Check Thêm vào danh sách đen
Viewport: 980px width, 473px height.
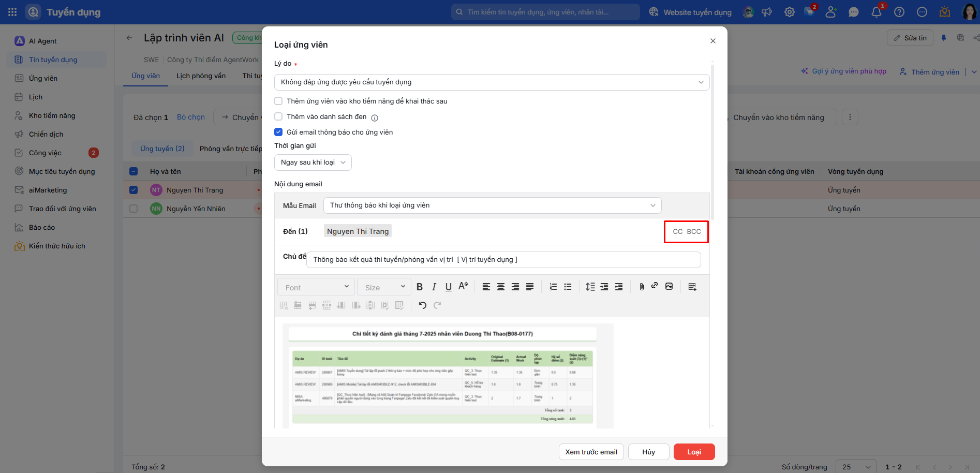coord(278,116)
